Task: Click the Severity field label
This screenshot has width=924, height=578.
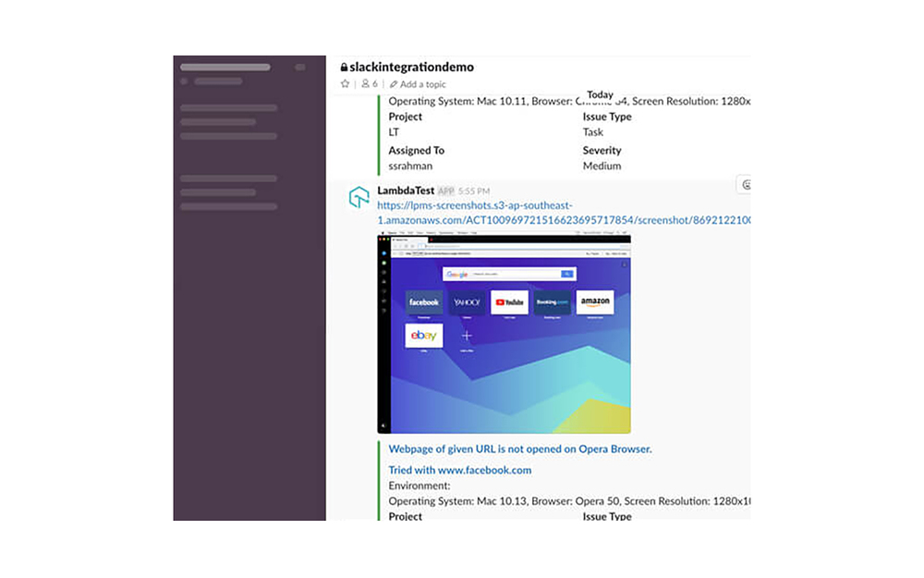Action: click(x=602, y=151)
